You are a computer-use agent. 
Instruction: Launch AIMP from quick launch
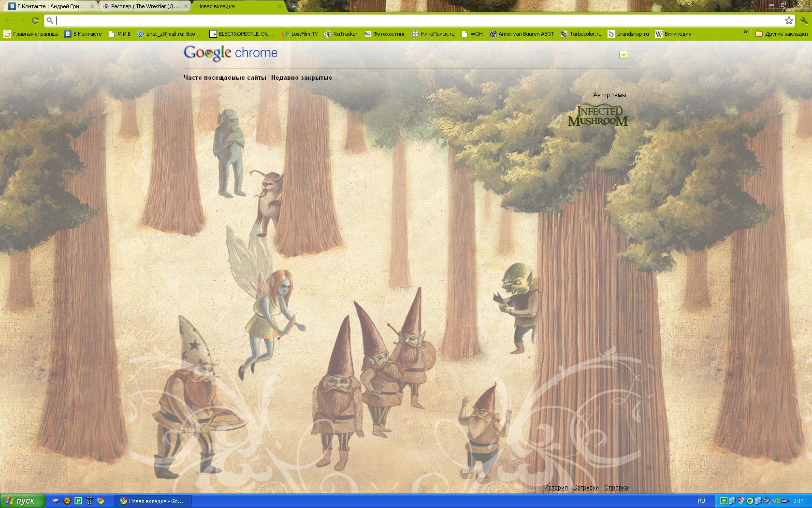pyautogui.click(x=67, y=501)
